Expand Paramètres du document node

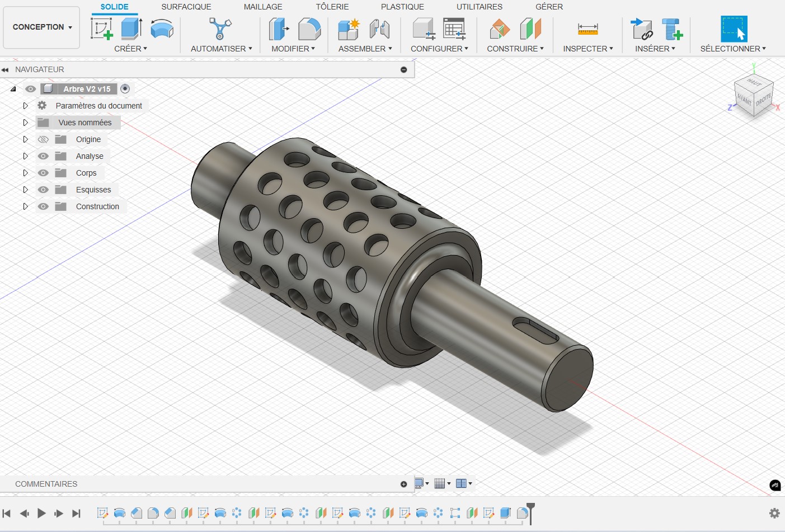coord(25,106)
